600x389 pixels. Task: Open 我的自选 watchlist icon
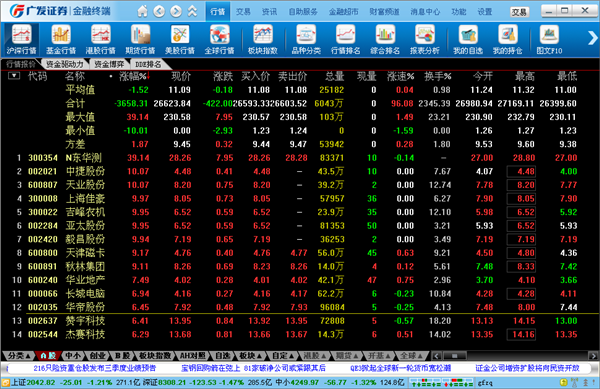pyautogui.click(x=468, y=39)
